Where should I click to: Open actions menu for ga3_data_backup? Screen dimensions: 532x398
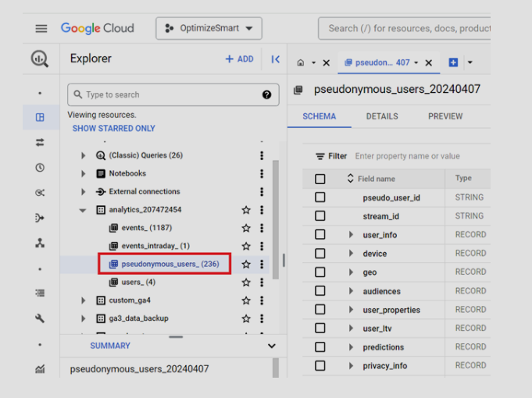click(x=262, y=318)
